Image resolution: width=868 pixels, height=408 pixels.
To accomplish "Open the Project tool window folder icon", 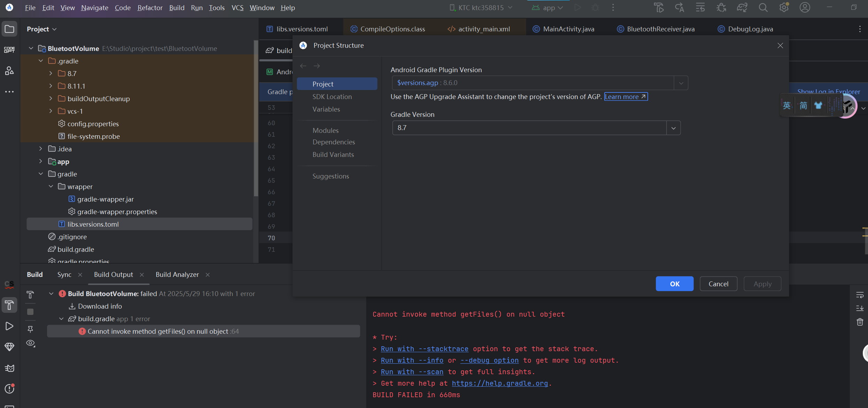I will 9,29.
